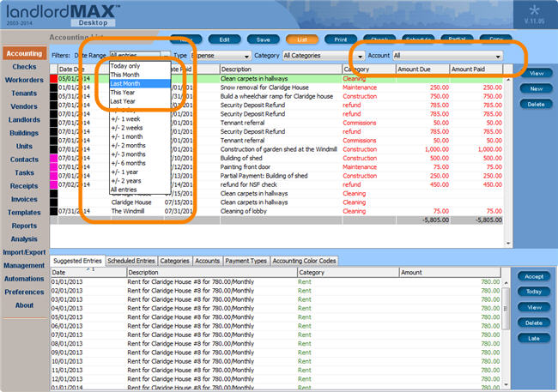
Task: Go to Buildings sidebar item
Action: (24, 133)
